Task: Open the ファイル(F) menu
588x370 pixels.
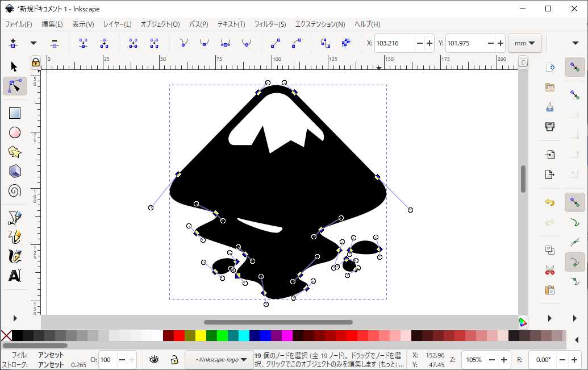Action: 18,24
